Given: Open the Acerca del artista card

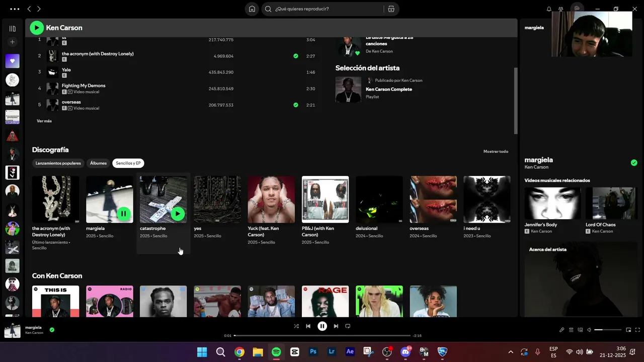Looking at the screenshot, I should tap(581, 279).
